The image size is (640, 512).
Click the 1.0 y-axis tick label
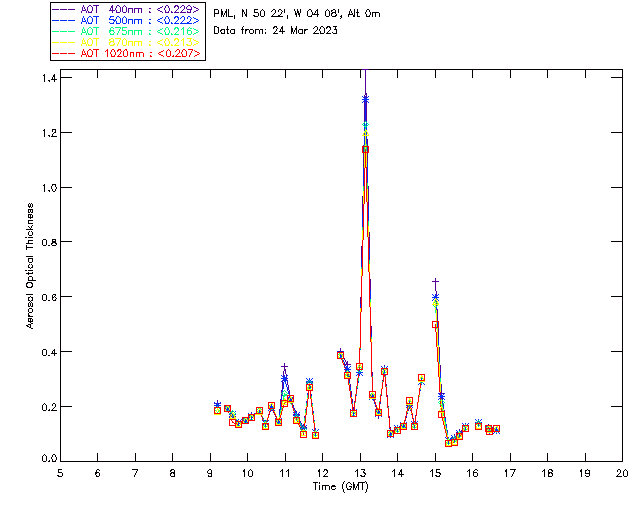(49, 187)
